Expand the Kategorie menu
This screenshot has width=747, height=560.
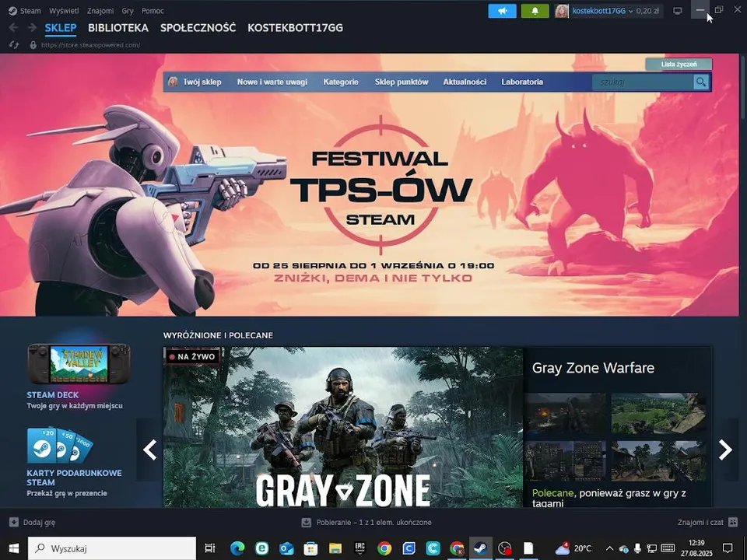[x=341, y=82]
